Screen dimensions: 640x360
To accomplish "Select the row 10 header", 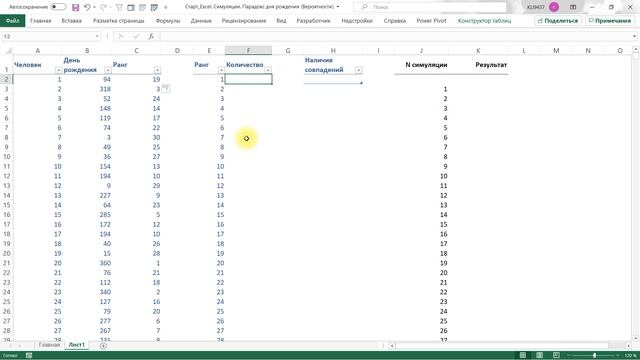I will pyautogui.click(x=6, y=157).
